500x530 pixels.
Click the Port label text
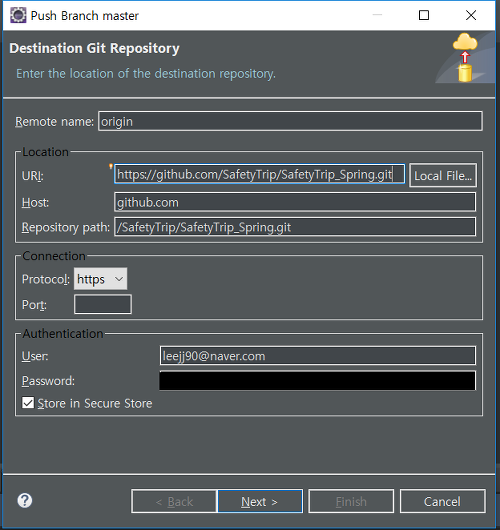click(34, 305)
